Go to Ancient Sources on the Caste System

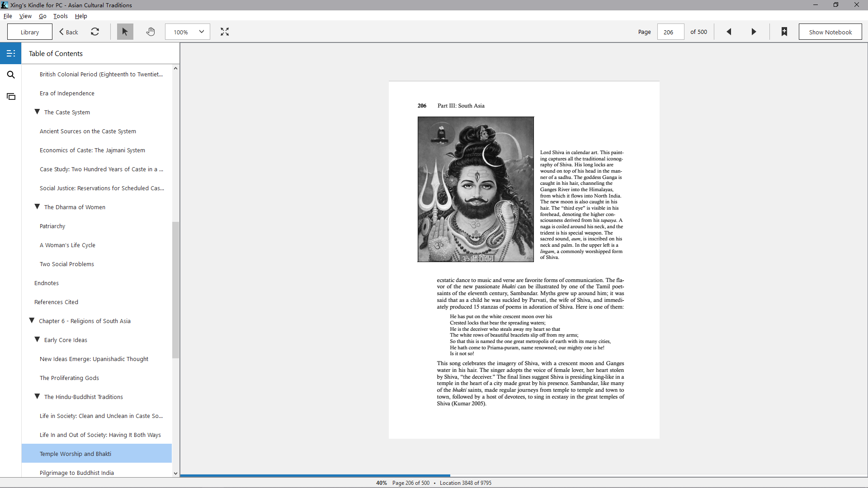click(x=88, y=131)
